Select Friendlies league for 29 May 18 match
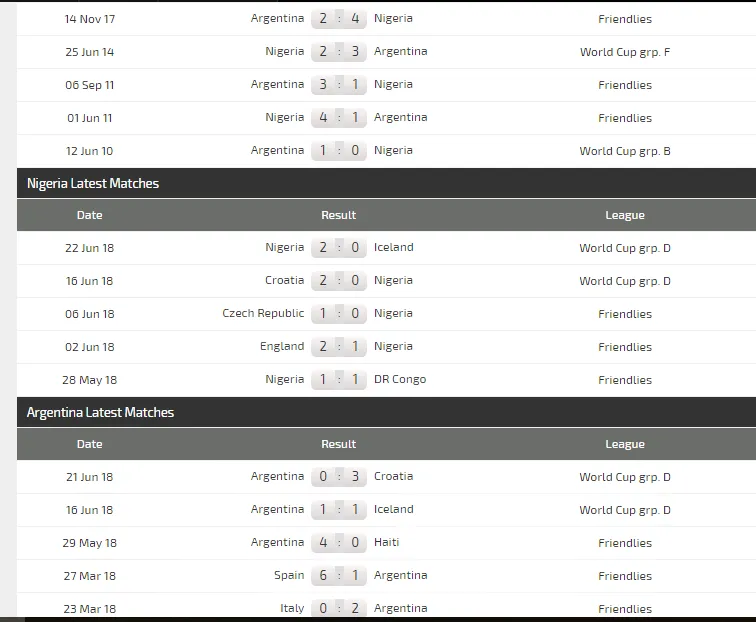Screen dimensions: 756x622 tap(625, 543)
